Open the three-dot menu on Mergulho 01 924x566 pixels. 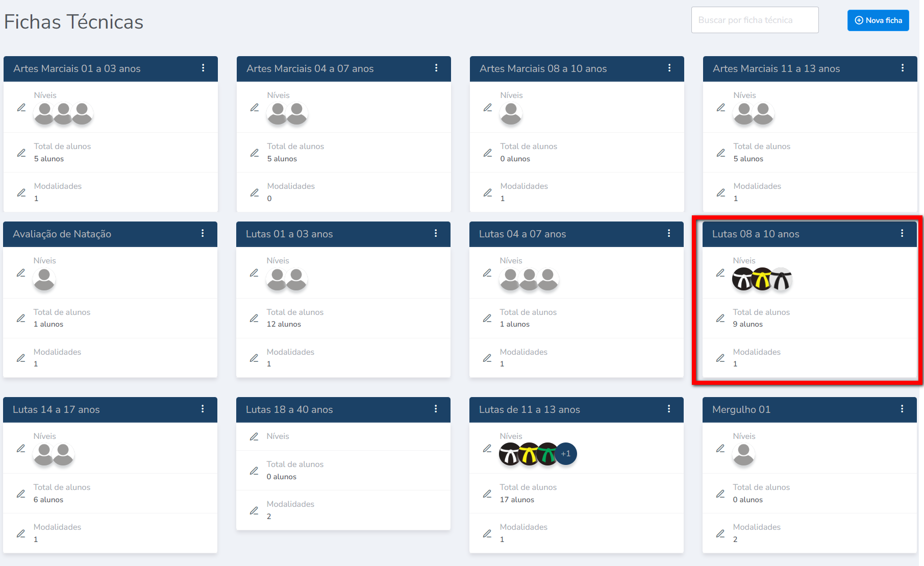point(902,409)
